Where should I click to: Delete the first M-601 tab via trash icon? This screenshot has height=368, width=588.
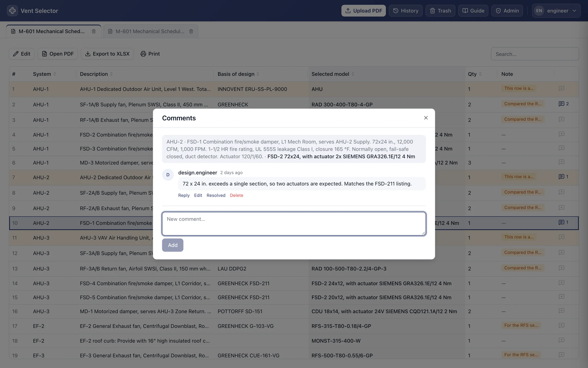coord(94,31)
